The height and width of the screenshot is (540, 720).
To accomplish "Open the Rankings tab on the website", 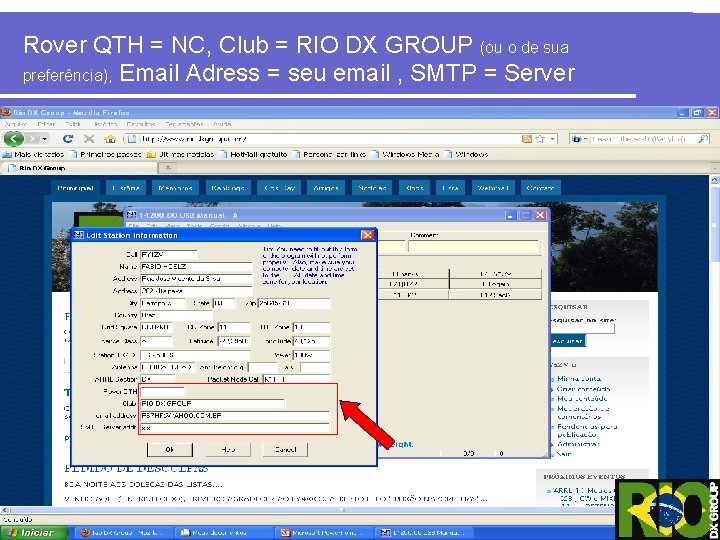I will point(228,188).
